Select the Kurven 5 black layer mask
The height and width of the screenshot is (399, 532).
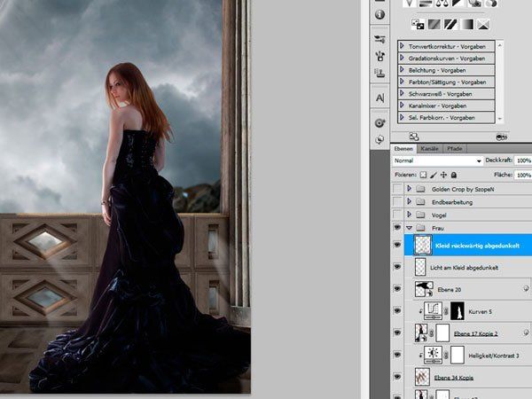[x=458, y=311]
